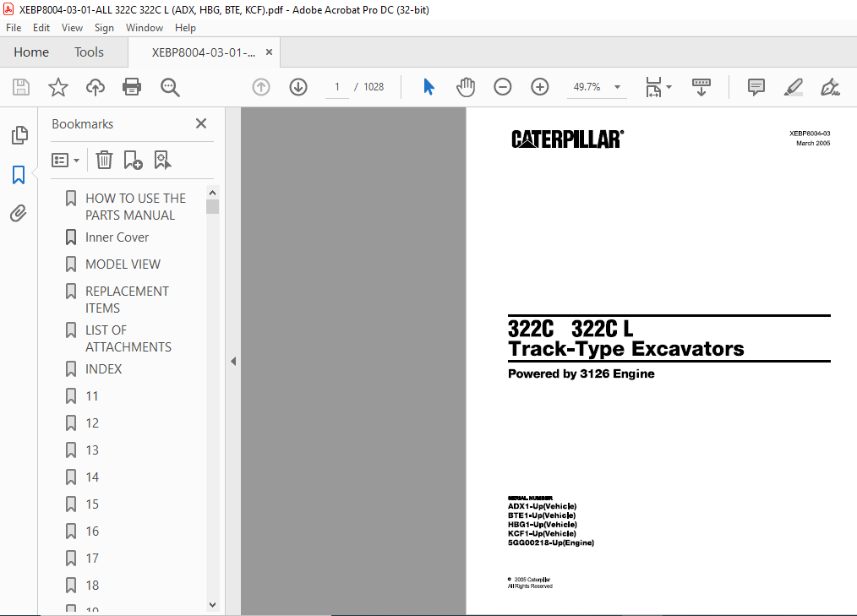The width and height of the screenshot is (857, 616).
Task: Zoom out with the minus circle
Action: tap(502, 87)
